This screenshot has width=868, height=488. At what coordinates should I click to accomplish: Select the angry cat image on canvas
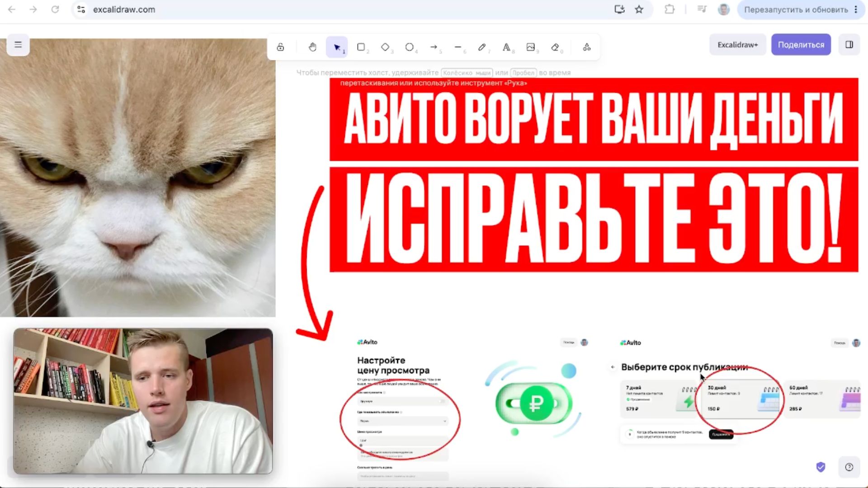tap(137, 178)
